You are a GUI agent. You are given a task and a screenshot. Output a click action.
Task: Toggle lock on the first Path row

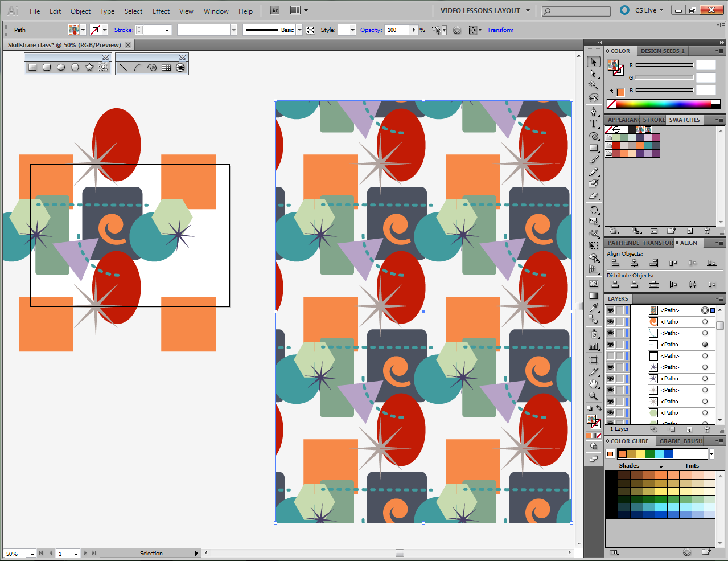coord(619,310)
